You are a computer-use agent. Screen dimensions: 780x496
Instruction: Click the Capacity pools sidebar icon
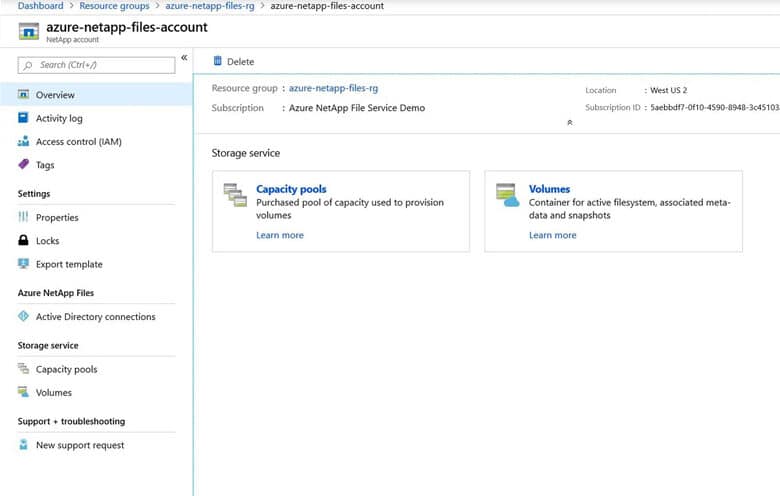click(x=23, y=369)
